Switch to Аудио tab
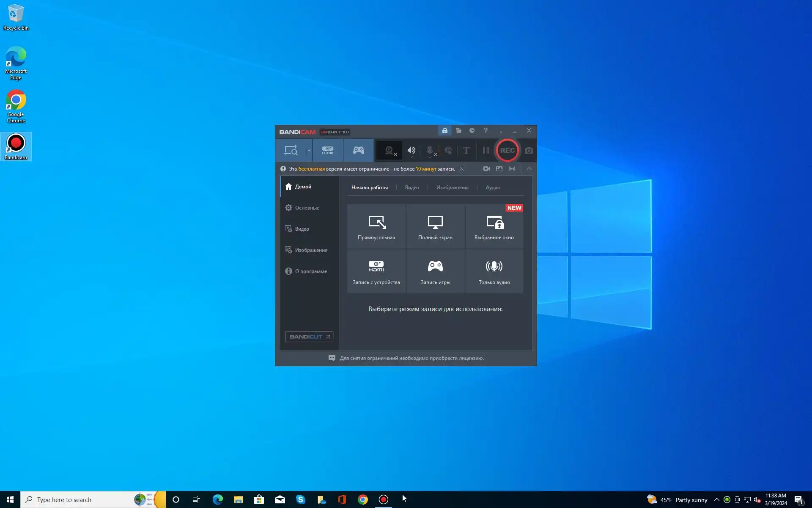812x508 pixels. pos(493,188)
